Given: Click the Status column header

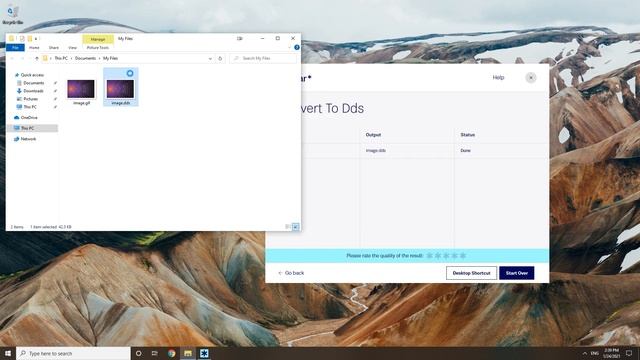Looking at the screenshot, I should coord(467,135).
